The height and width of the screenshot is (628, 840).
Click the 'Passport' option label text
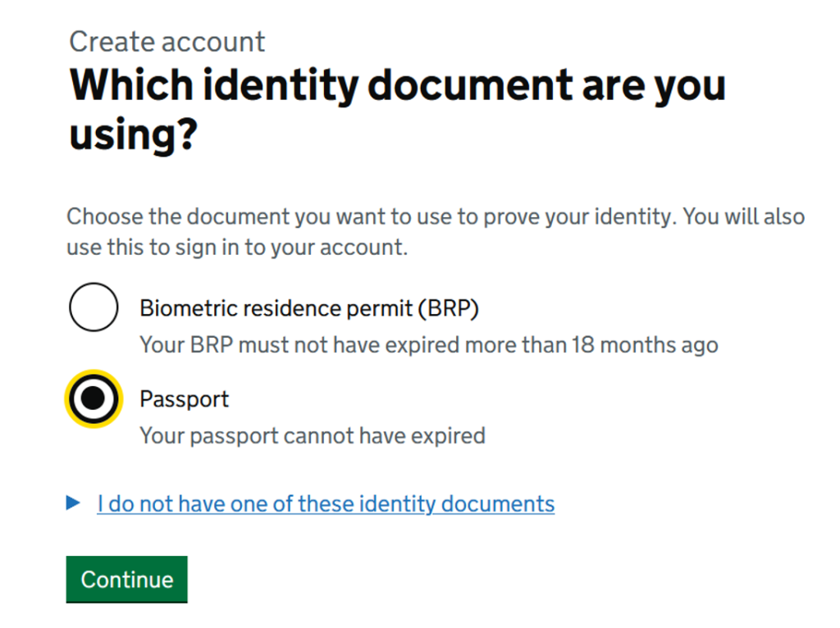(184, 399)
